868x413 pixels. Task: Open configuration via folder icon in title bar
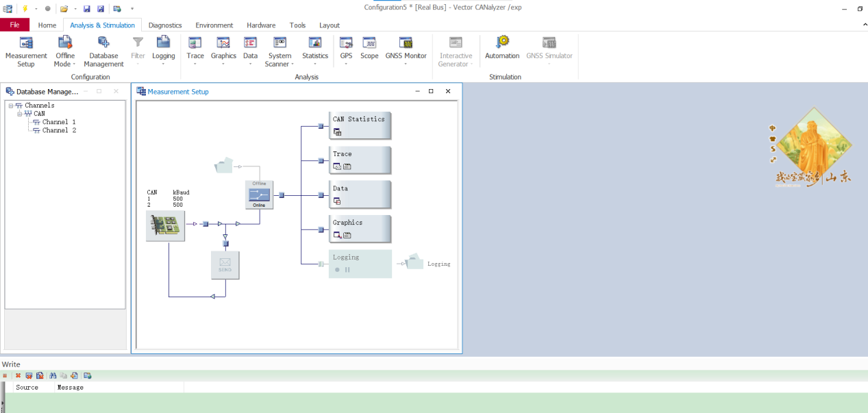[x=64, y=9]
